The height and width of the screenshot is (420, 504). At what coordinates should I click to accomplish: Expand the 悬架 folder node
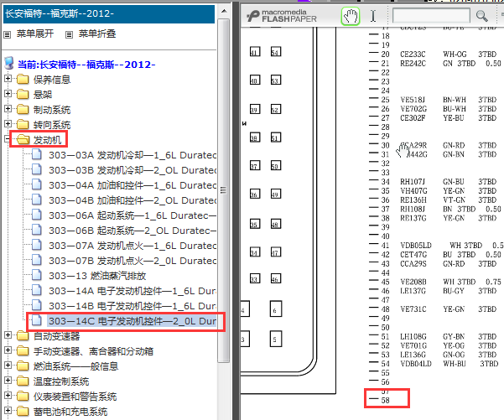(x=8, y=94)
